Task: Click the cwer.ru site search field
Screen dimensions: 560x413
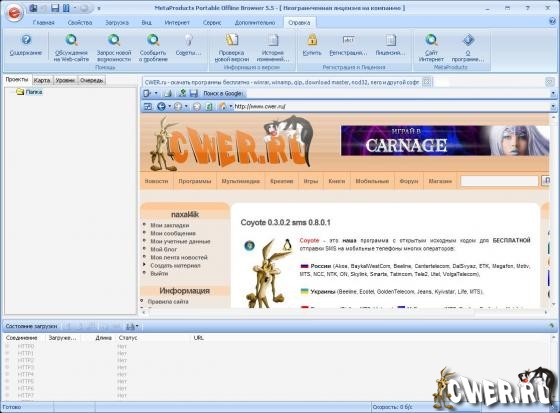Action: tap(499, 181)
